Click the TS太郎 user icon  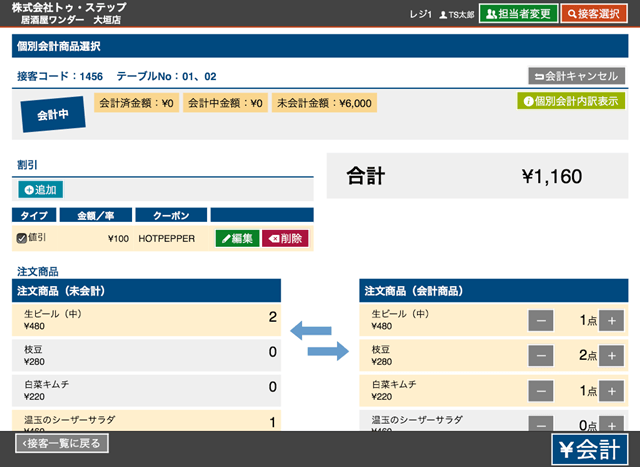coord(443,15)
